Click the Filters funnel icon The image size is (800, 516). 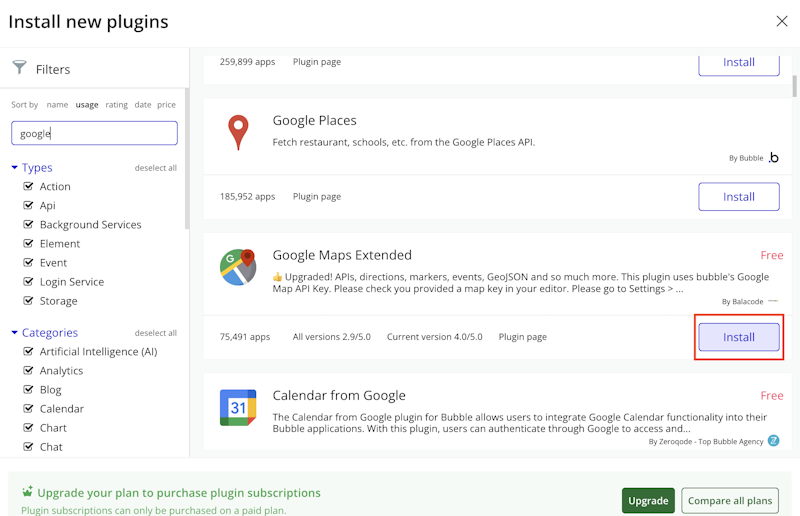[x=19, y=68]
